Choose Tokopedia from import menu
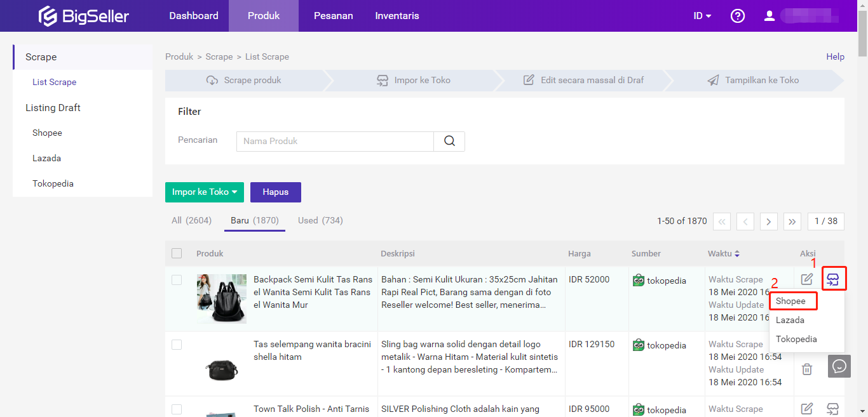The height and width of the screenshot is (417, 868). click(x=796, y=339)
